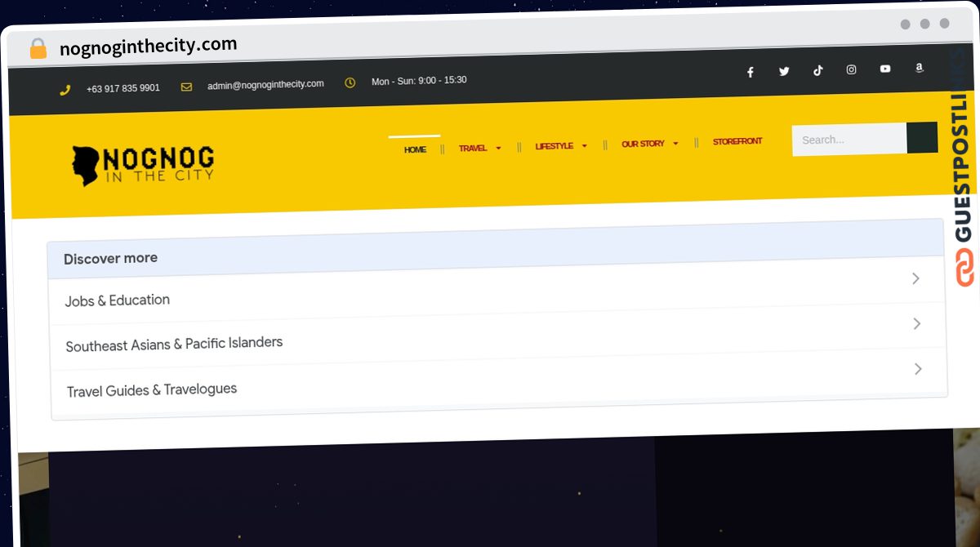Viewport: 980px width, 547px height.
Task: Visit the Storefront menu link
Action: [x=737, y=141]
